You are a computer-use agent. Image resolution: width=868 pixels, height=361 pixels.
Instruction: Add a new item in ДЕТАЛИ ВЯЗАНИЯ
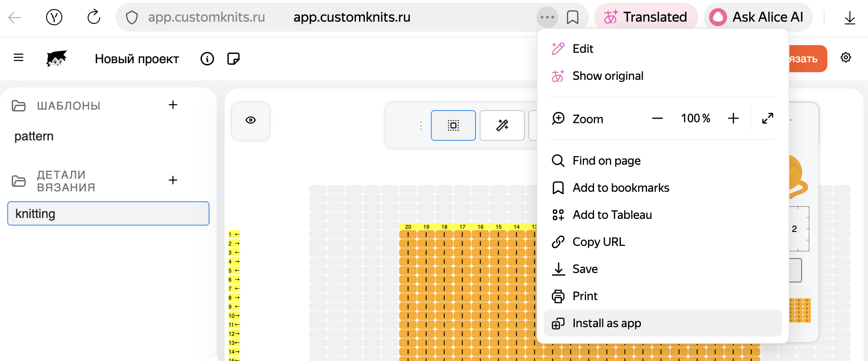pos(173,180)
